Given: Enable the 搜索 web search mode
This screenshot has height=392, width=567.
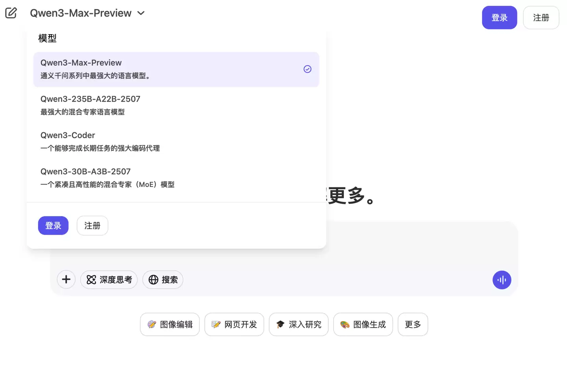Looking at the screenshot, I should (163, 279).
